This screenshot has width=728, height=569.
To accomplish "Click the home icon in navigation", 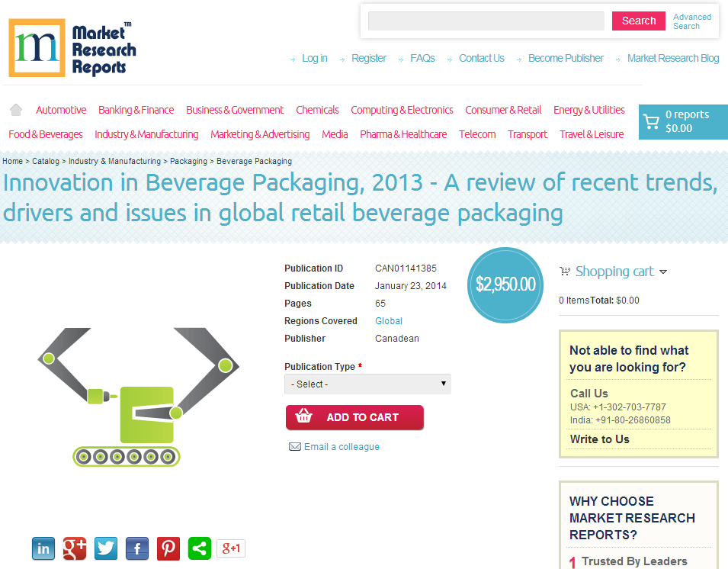I will tap(16, 110).
